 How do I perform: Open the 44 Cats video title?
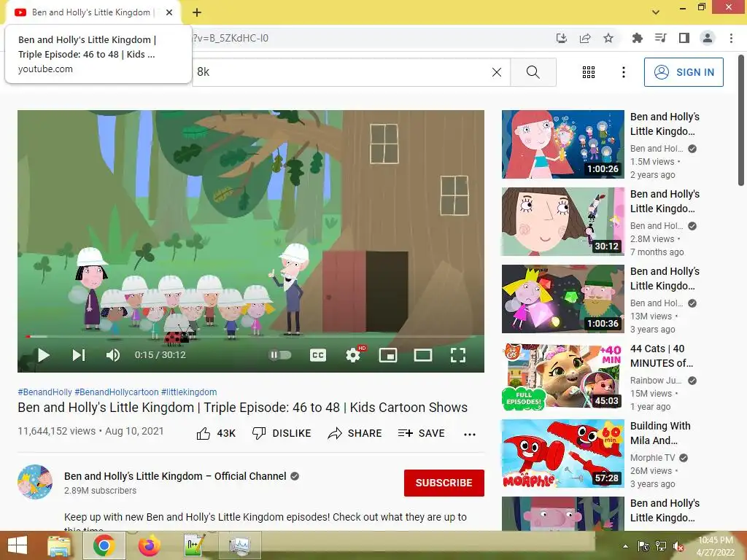661,356
